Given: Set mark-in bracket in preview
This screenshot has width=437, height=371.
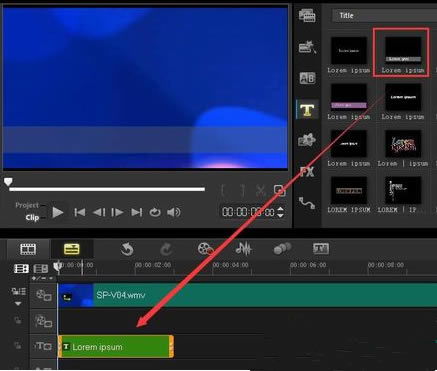Looking at the screenshot, I should (223, 191).
